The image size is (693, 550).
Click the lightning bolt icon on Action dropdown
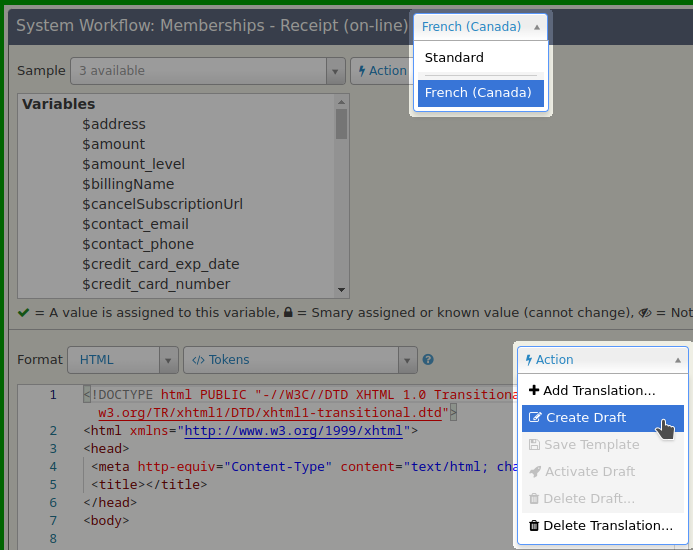[x=529, y=360]
